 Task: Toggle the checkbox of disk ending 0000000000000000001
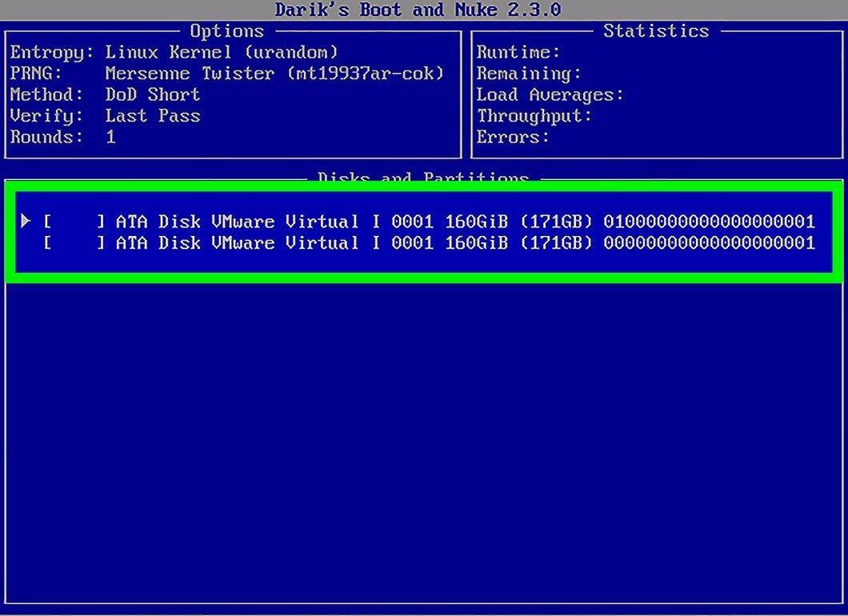[74, 243]
